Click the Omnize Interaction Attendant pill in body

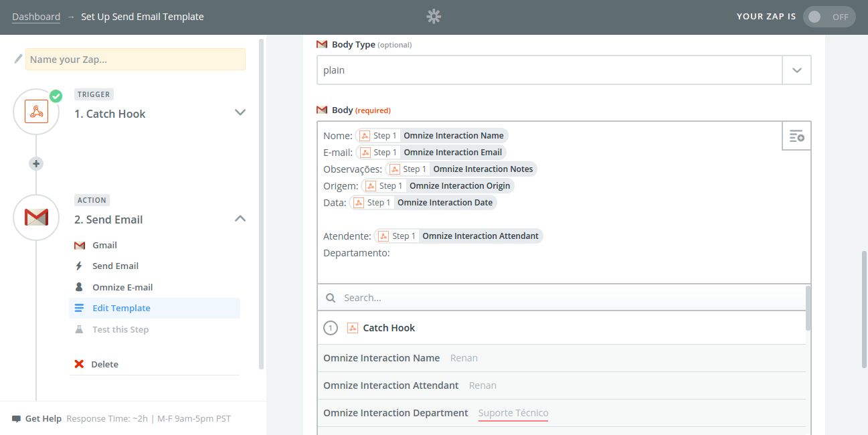pyautogui.click(x=458, y=236)
